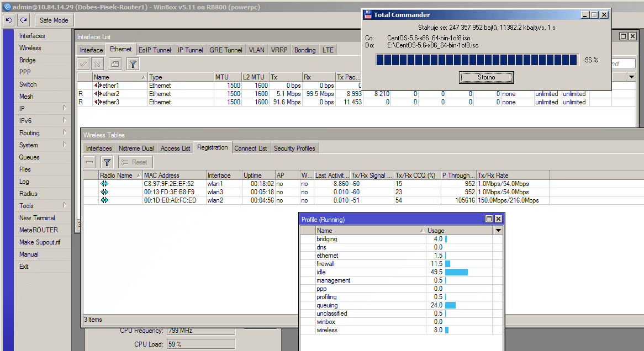
Task: Open the Files menu
Action: (x=25, y=169)
